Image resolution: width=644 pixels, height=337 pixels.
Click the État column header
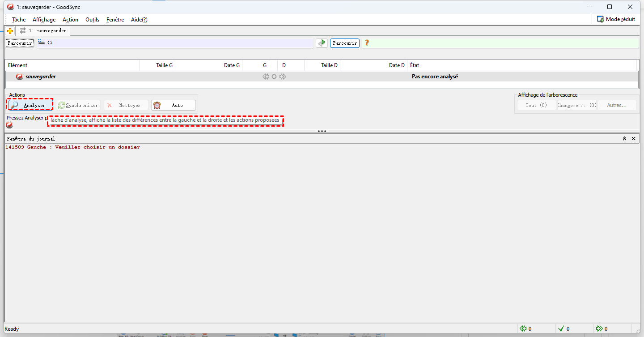(522, 65)
